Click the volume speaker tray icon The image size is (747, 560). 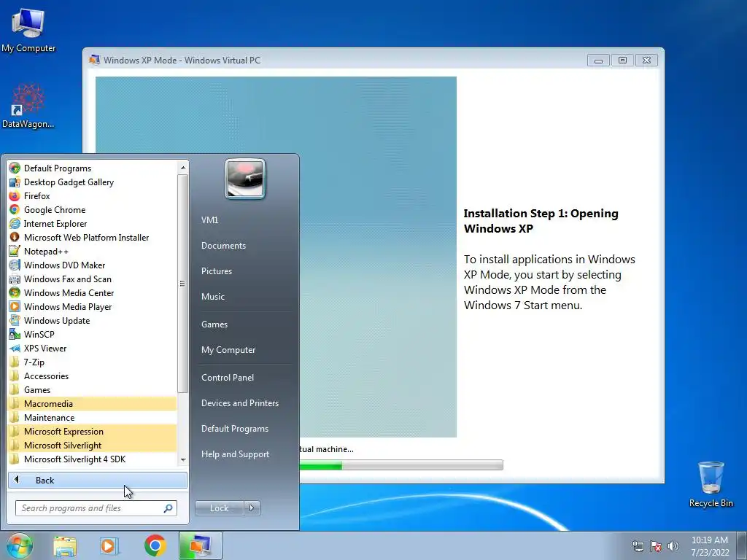[x=673, y=547]
